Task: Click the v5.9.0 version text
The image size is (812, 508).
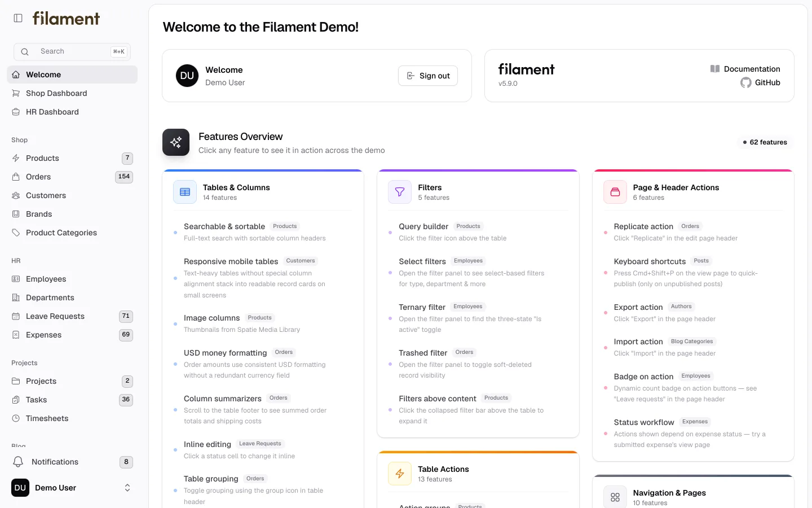Action: coord(508,84)
